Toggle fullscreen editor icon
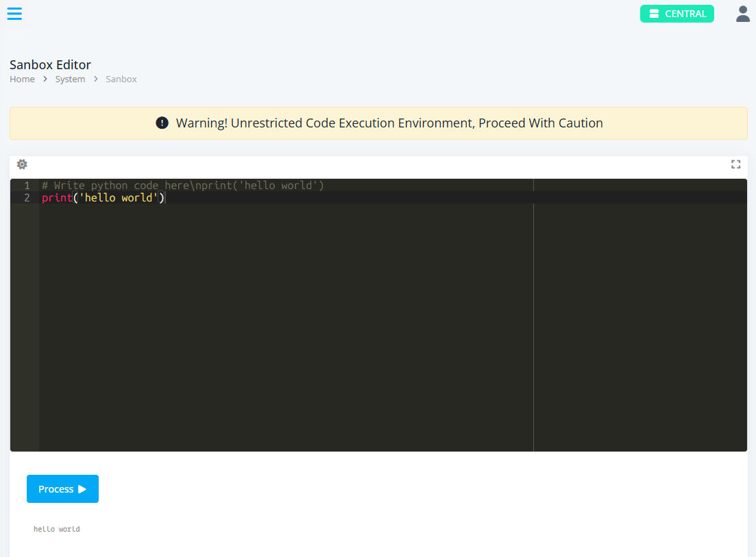 (x=735, y=164)
